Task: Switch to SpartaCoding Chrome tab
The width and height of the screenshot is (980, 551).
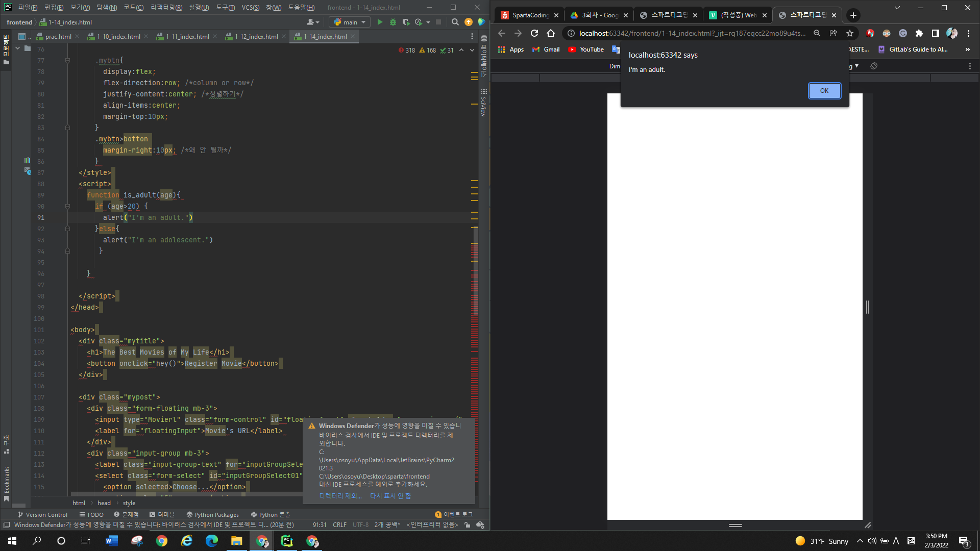Action: pos(529,15)
